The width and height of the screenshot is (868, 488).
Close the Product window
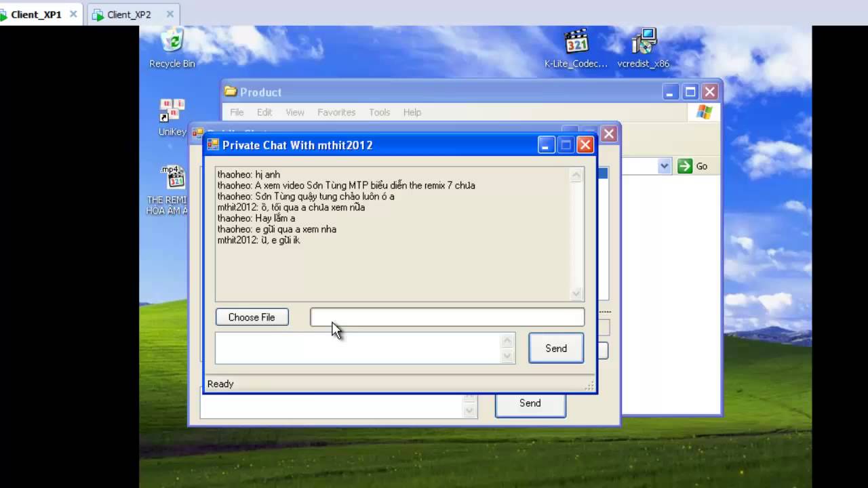coord(709,91)
